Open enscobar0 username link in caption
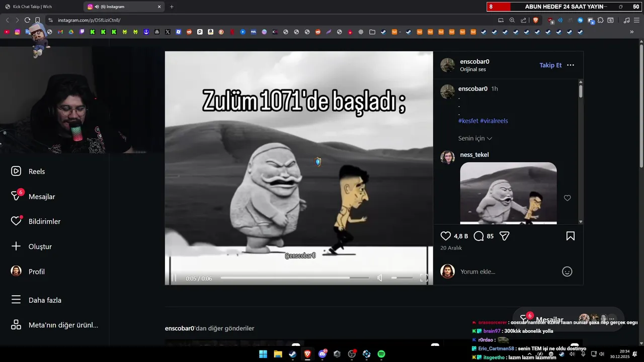The width and height of the screenshot is (644, 362). (x=473, y=88)
